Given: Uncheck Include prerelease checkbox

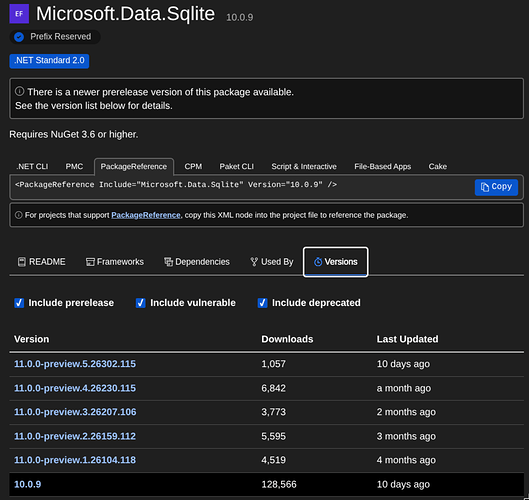Looking at the screenshot, I should point(19,303).
